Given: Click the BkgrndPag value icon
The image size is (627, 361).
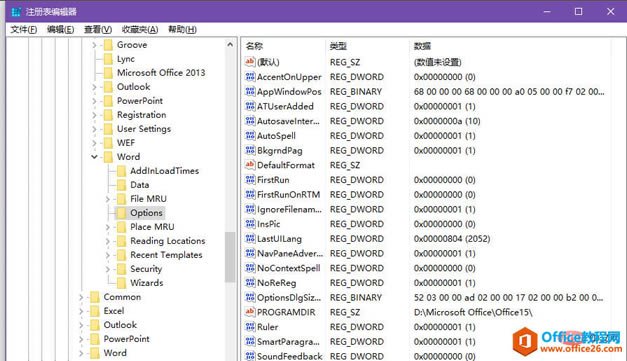Looking at the screenshot, I should (x=250, y=150).
